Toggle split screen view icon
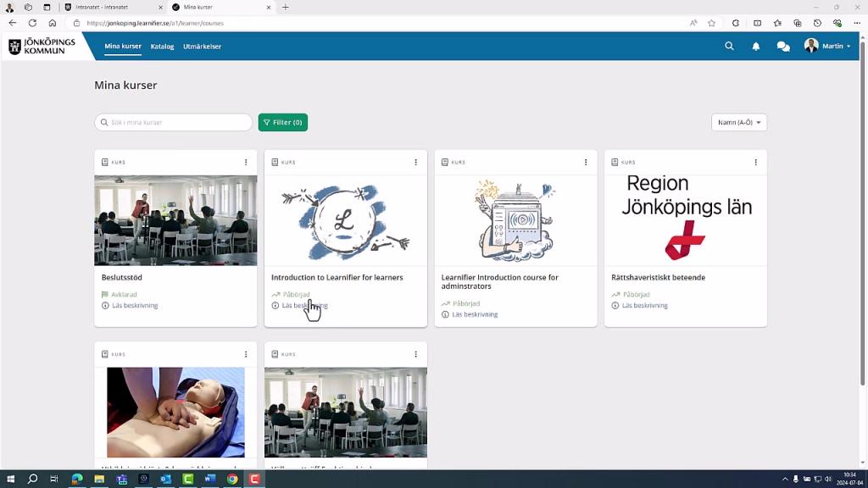 click(757, 23)
